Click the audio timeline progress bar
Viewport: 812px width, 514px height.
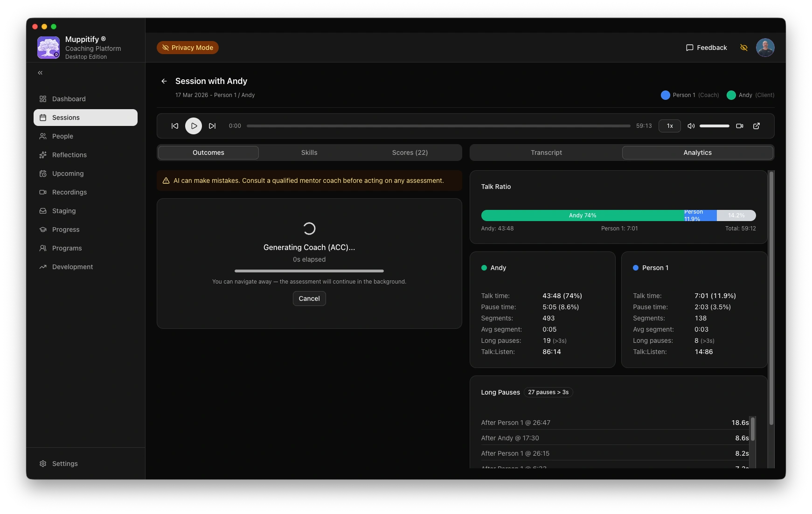[438, 126]
